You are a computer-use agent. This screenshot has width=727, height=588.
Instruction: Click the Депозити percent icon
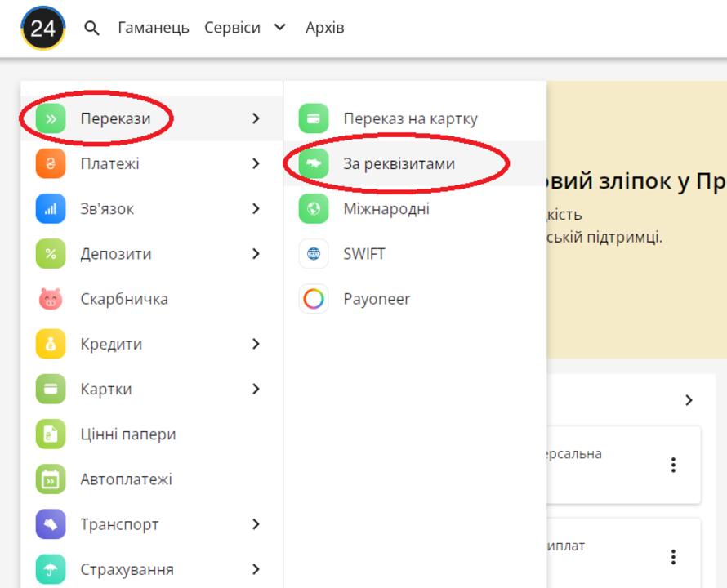tap(51, 254)
